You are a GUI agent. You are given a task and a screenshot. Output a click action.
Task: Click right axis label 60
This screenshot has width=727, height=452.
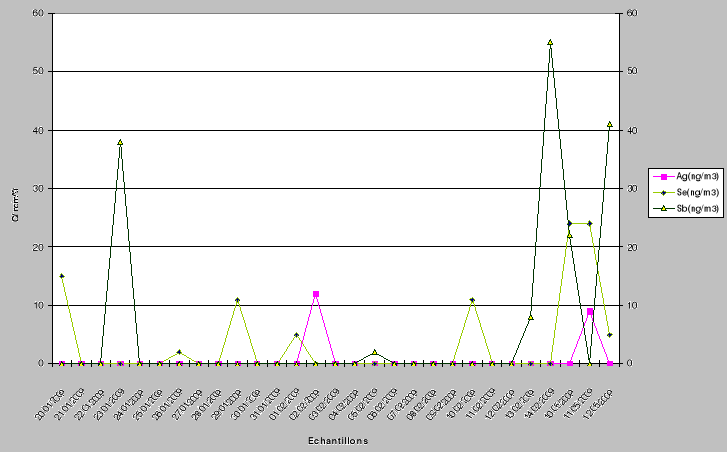click(632, 13)
